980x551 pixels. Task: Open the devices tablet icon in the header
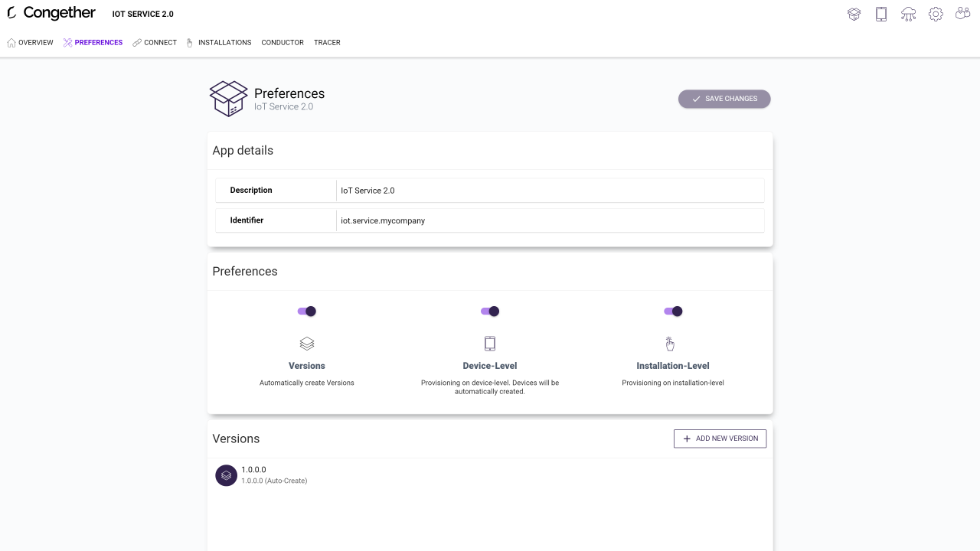pyautogui.click(x=881, y=14)
